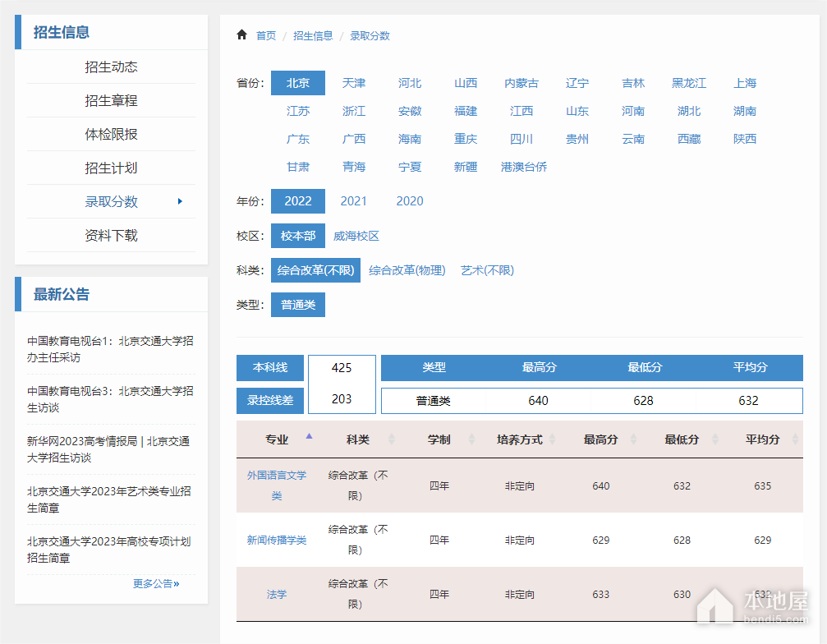The image size is (827, 644).
Task: Open 招生计划 in sidebar menu
Action: pos(112,168)
